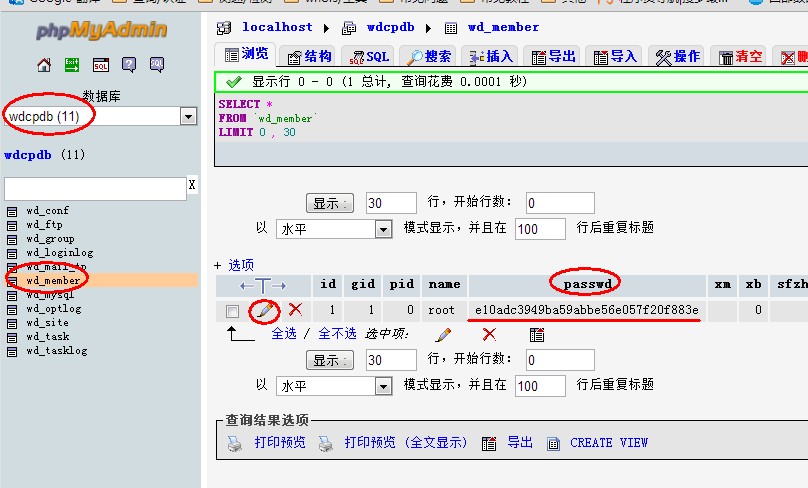Tick the checkbox for the root row
Viewport: 808px width, 488px height.
point(232,311)
